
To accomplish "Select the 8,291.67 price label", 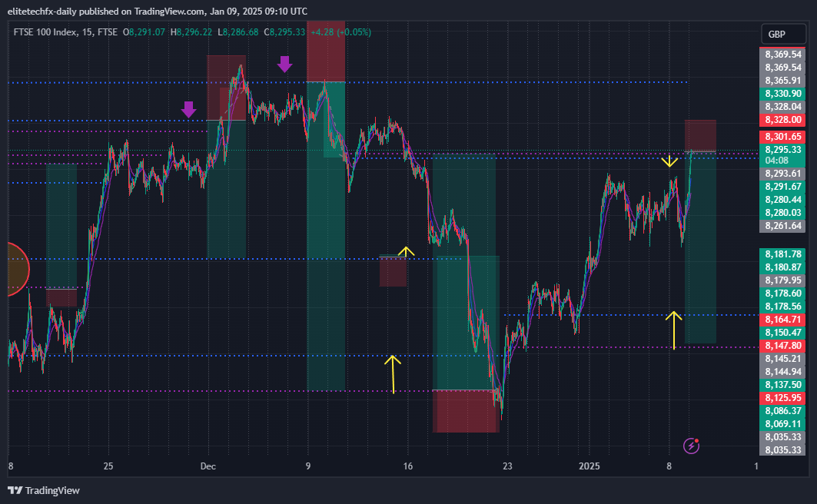I will tap(782, 187).
